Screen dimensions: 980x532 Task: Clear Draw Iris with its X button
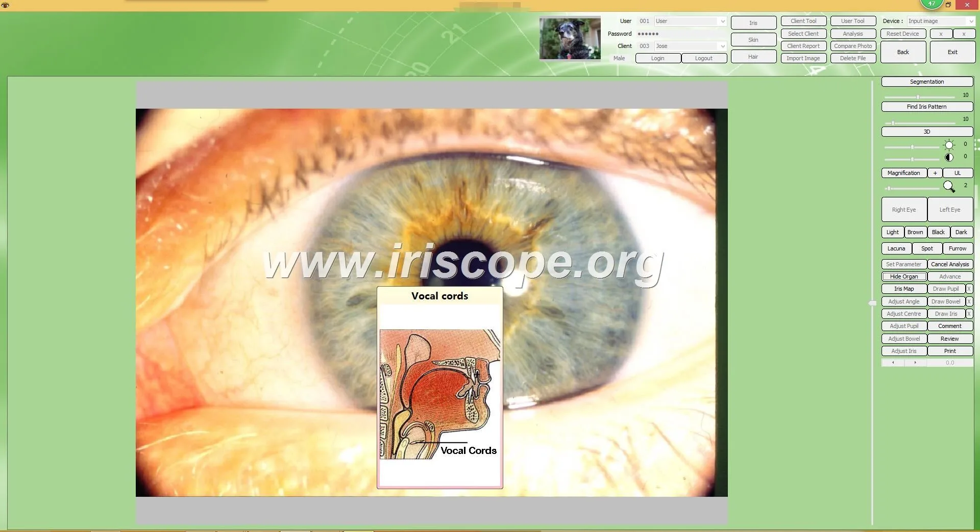tap(969, 314)
